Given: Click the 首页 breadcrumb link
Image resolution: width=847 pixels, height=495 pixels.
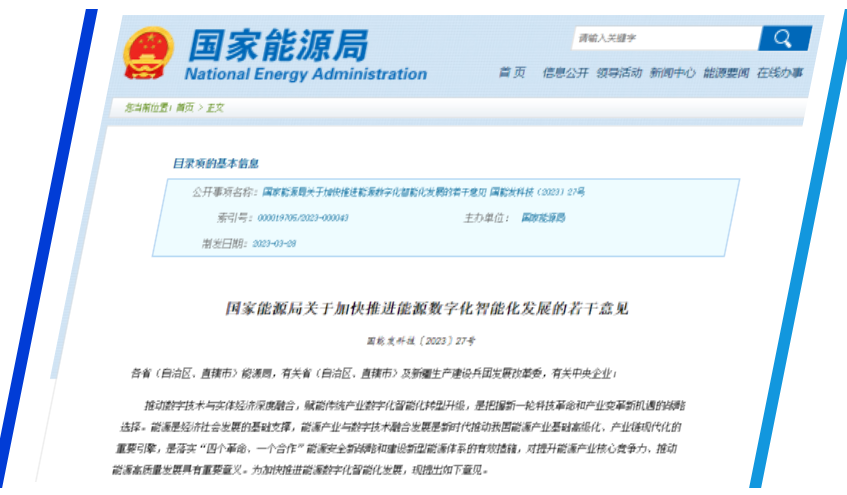Looking at the screenshot, I should coord(185,108).
